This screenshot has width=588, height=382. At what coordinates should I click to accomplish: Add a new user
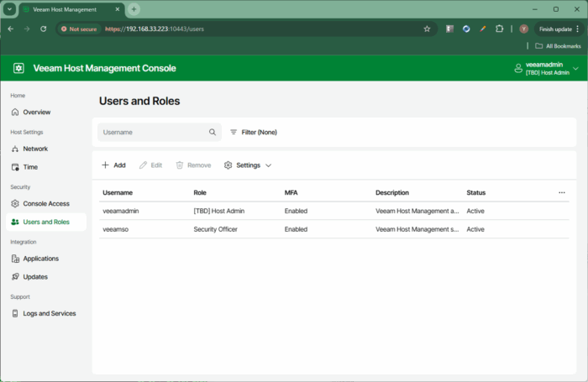point(113,165)
